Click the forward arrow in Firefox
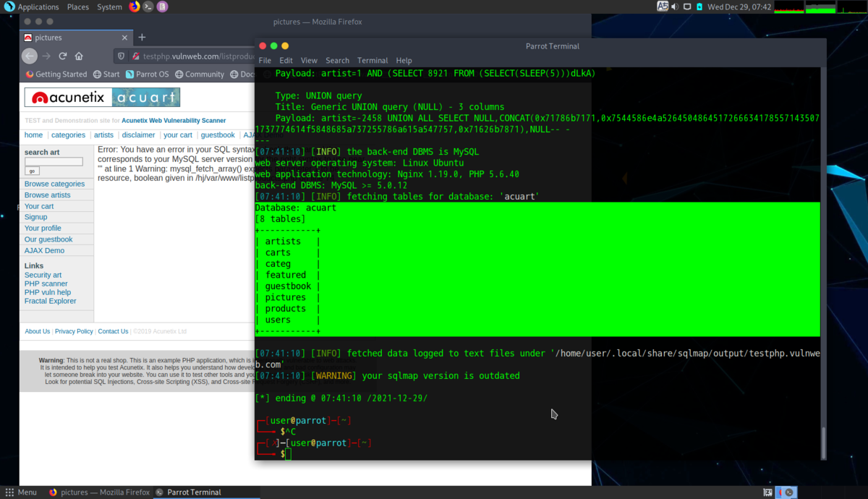This screenshot has width=868, height=499. [46, 56]
